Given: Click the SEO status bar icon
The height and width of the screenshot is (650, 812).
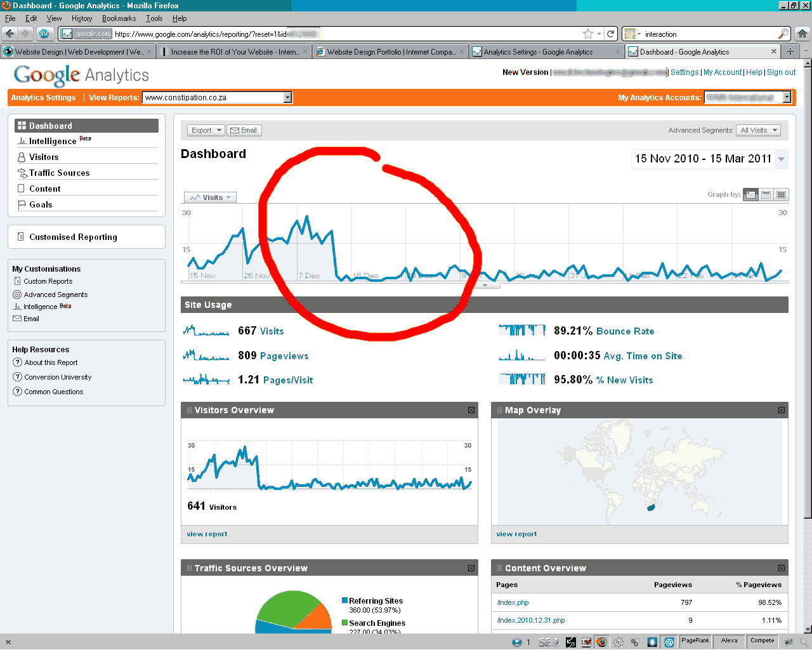Looking at the screenshot, I should (x=548, y=642).
